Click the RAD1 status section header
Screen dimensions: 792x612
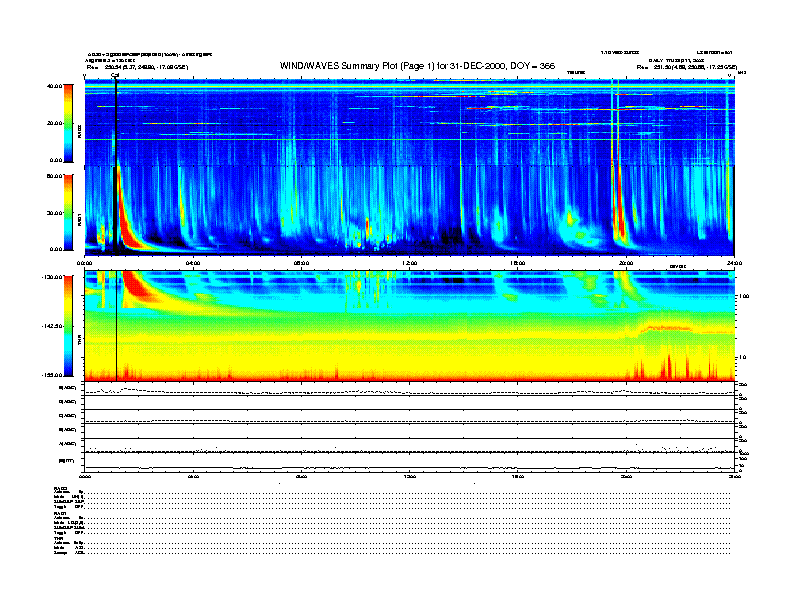(61, 513)
